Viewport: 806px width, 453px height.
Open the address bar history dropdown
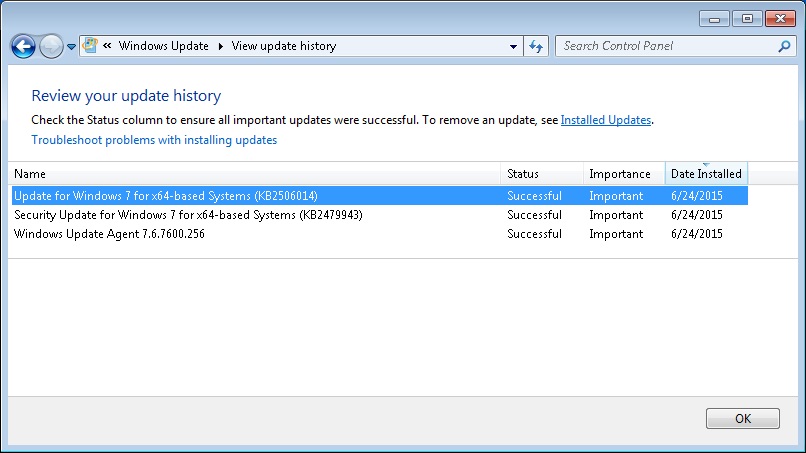(513, 46)
